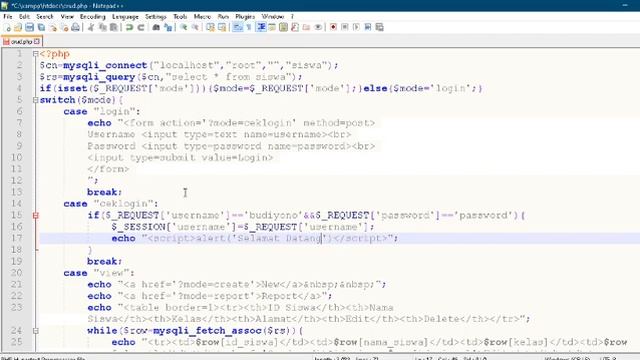Collapse the while loop fold marker line 24
This screenshot has height=360, width=640.
click(x=36, y=331)
